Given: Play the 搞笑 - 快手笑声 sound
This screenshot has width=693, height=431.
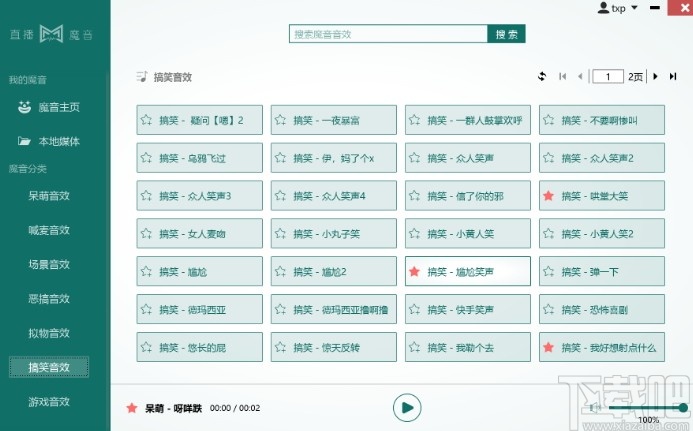Looking at the screenshot, I should point(468,309).
